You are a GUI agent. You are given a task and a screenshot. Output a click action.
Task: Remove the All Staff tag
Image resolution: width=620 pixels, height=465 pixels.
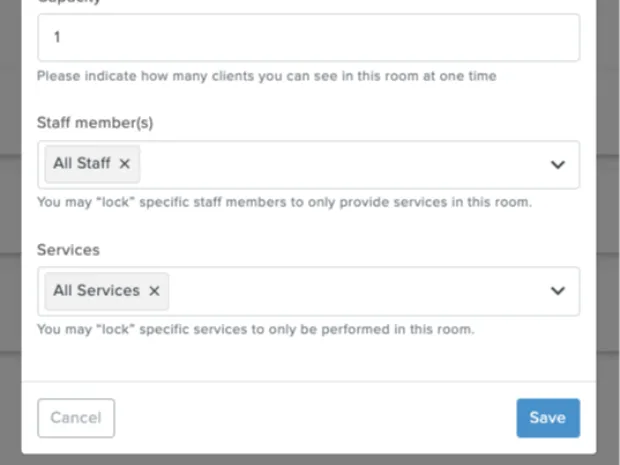125,164
